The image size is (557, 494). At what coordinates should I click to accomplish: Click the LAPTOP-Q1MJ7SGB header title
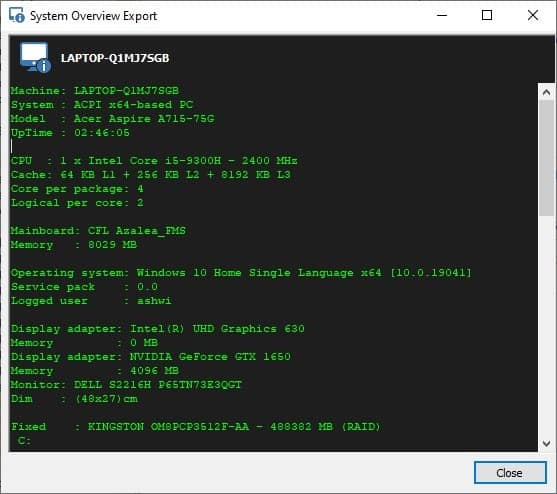click(115, 58)
